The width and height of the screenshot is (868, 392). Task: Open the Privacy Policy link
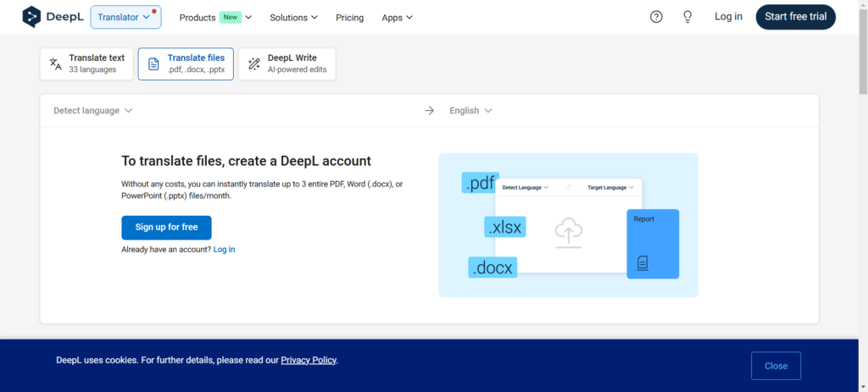pos(309,360)
